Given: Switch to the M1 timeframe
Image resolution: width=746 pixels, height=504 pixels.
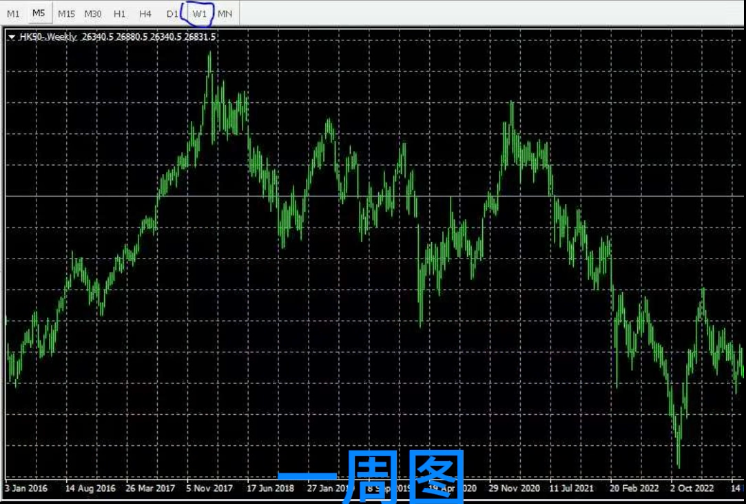Looking at the screenshot, I should click(13, 14).
